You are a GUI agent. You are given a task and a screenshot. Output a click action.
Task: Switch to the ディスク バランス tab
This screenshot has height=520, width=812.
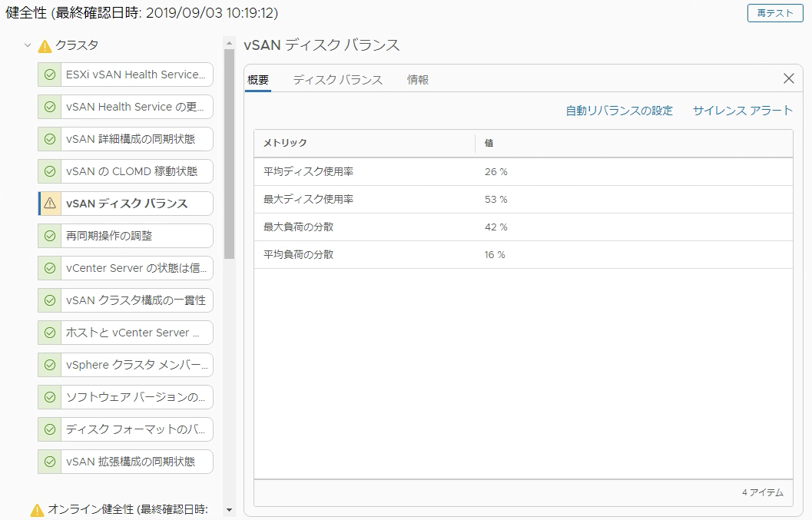point(338,80)
